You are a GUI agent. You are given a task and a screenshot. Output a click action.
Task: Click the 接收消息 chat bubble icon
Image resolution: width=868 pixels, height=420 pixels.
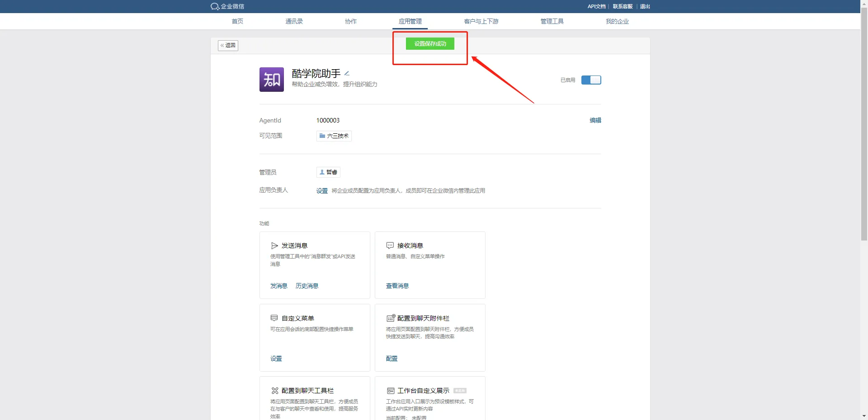[x=390, y=245]
